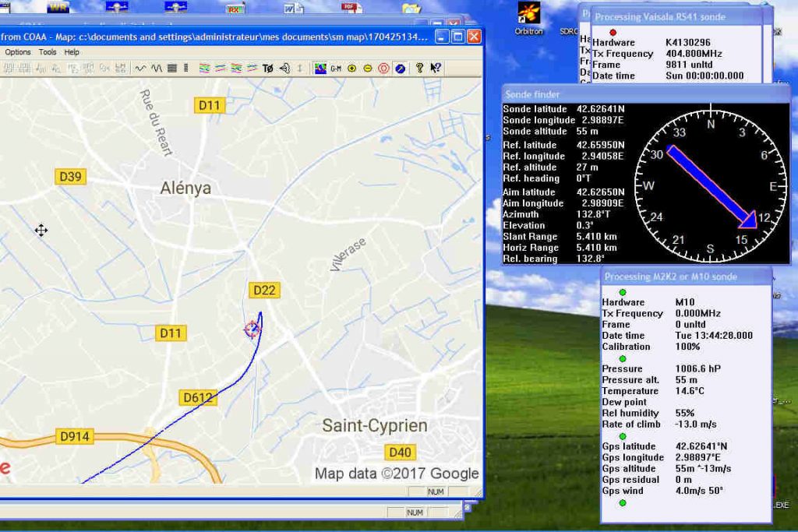Open the Tools menu

pos(48,52)
